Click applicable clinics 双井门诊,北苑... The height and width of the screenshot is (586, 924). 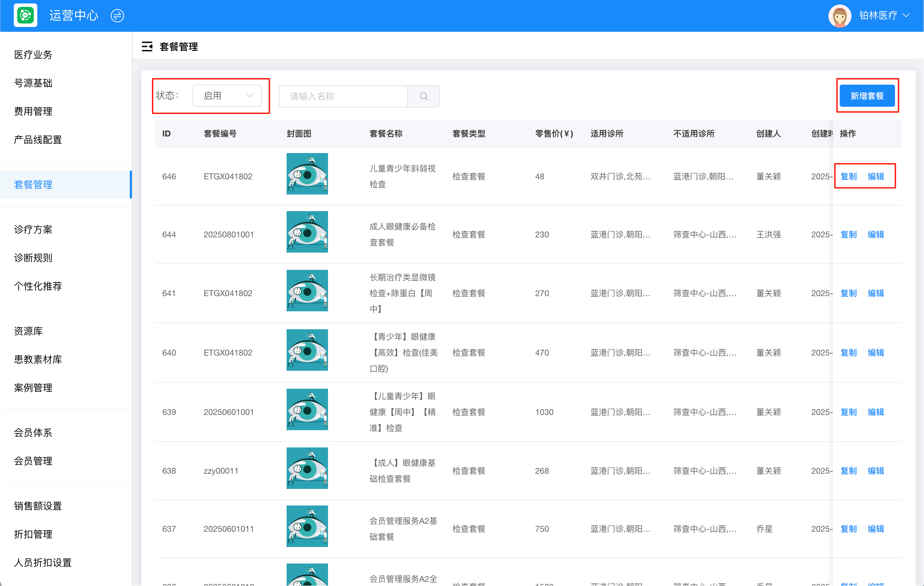click(x=620, y=176)
